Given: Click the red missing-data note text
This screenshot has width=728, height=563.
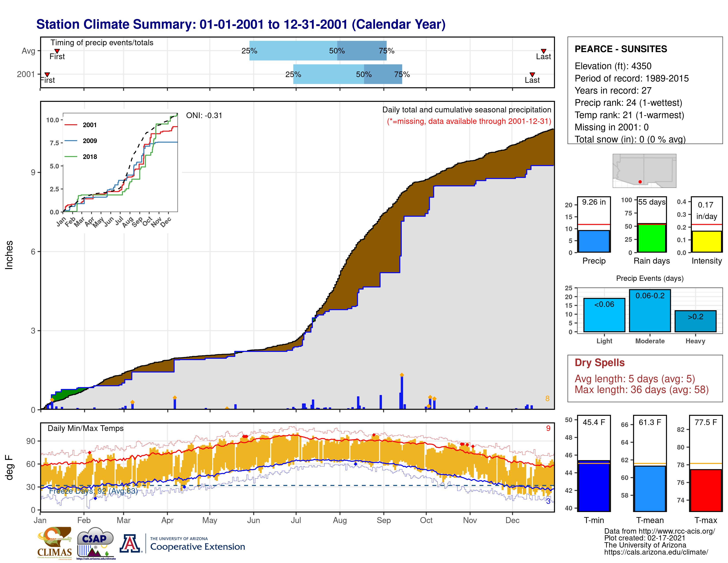Looking at the screenshot, I should pos(469,121).
